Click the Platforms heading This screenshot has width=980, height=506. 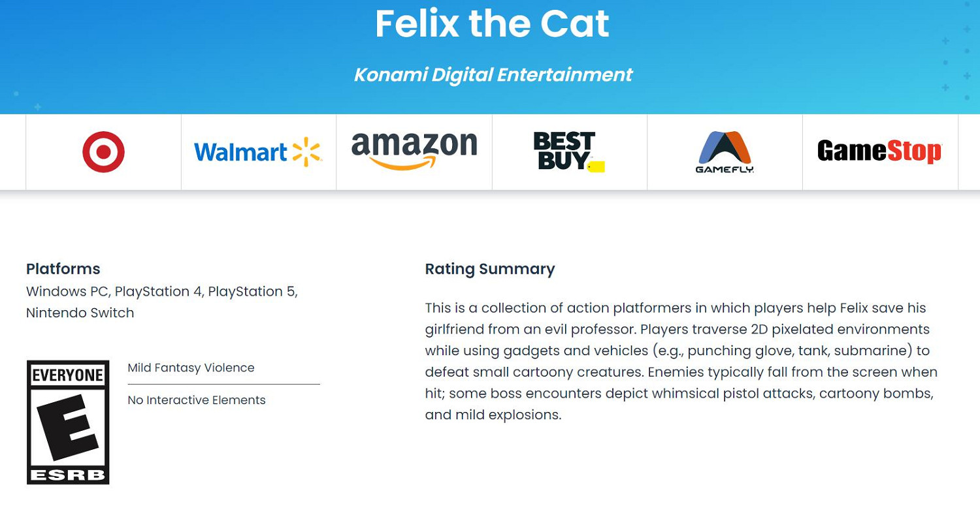[x=63, y=269]
